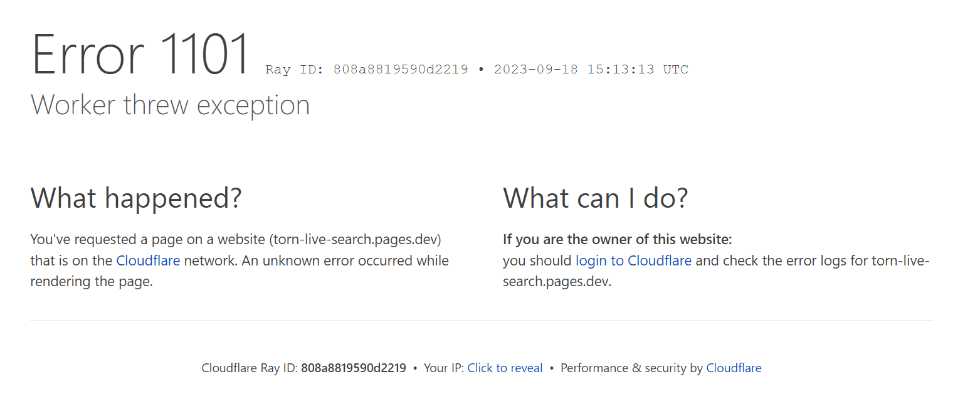Click the 'Your IP:' label in the footer
The height and width of the screenshot is (401, 980).
[x=444, y=368]
